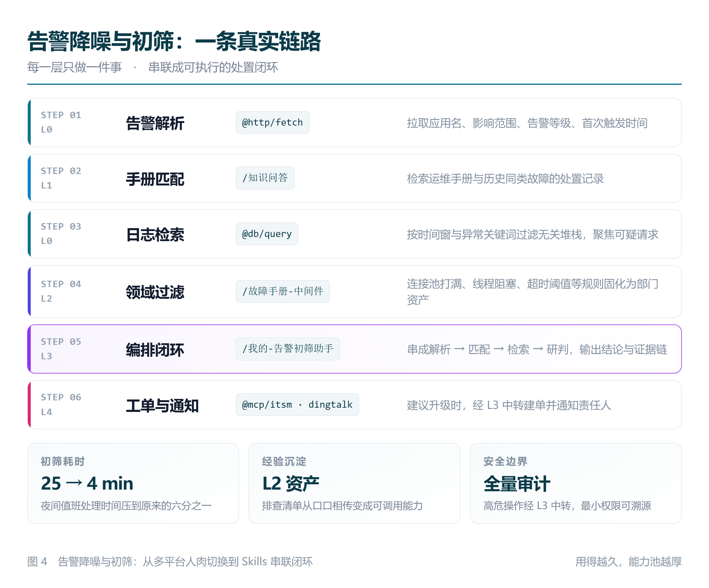Screen dimensions: 709x588
Task: Select the 手册匹配 step title
Action: 155,179
